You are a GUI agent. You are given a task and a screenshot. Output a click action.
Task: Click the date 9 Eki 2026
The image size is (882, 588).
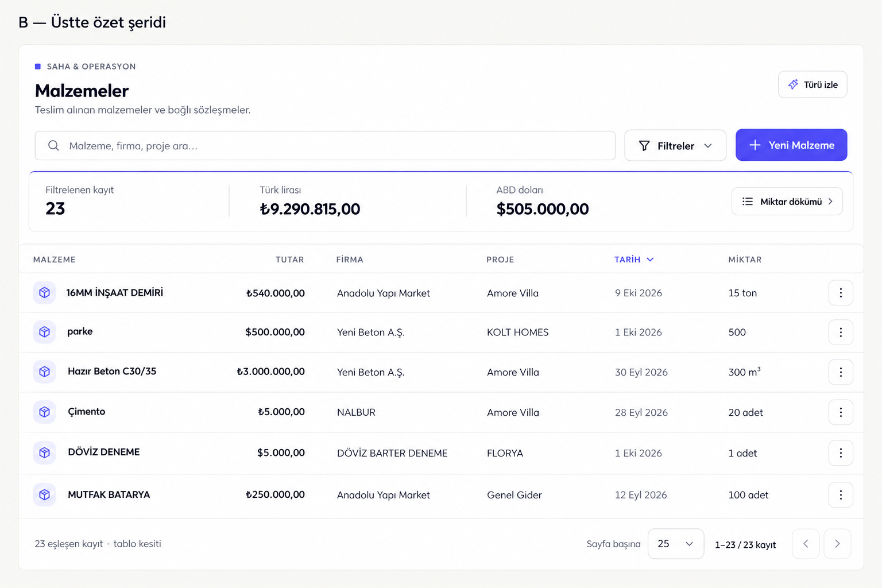click(639, 293)
